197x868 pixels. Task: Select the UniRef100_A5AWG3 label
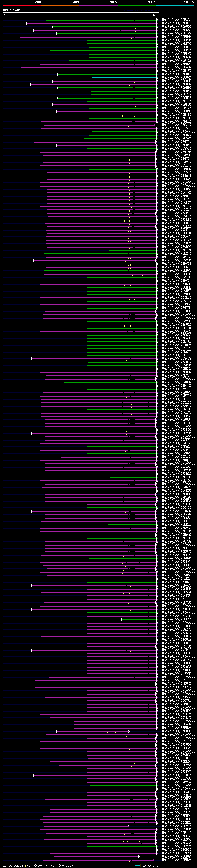click(176, 27)
